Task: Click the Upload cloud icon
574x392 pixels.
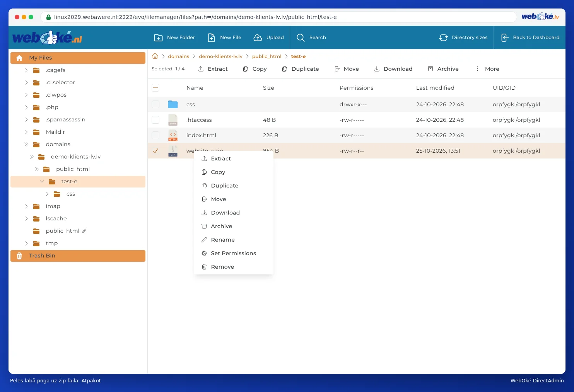Action: pyautogui.click(x=258, y=37)
